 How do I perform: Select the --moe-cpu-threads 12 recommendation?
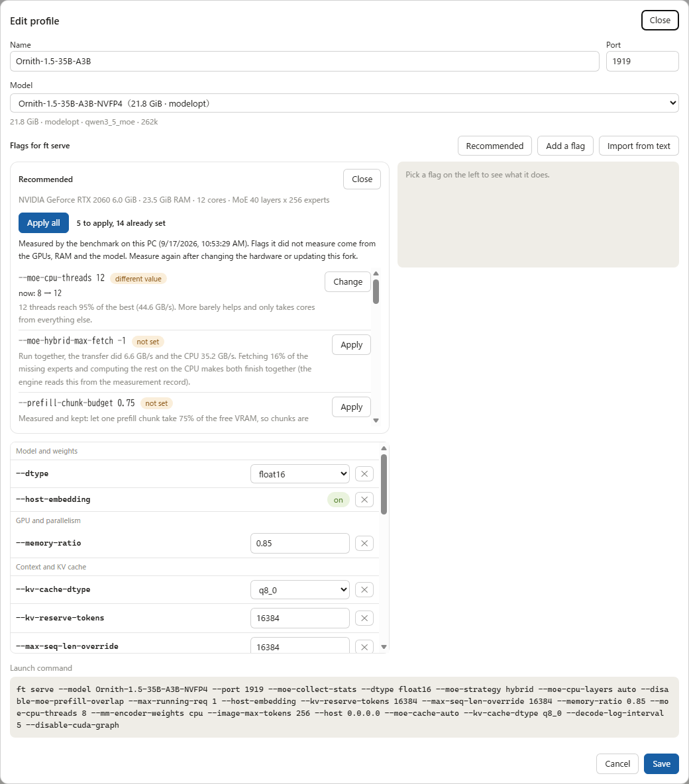click(62, 278)
